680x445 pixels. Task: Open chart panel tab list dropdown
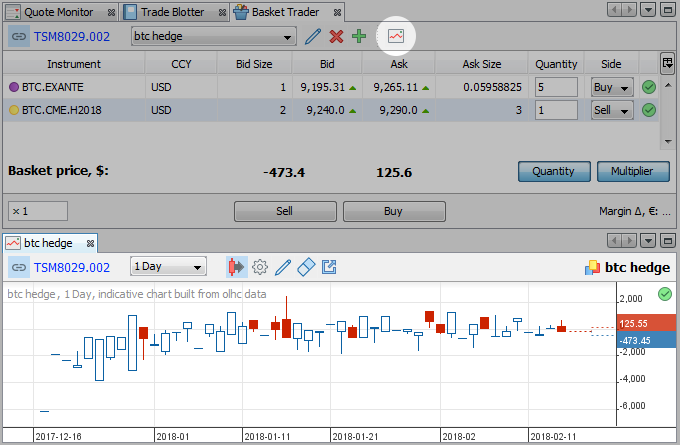[x=647, y=240]
